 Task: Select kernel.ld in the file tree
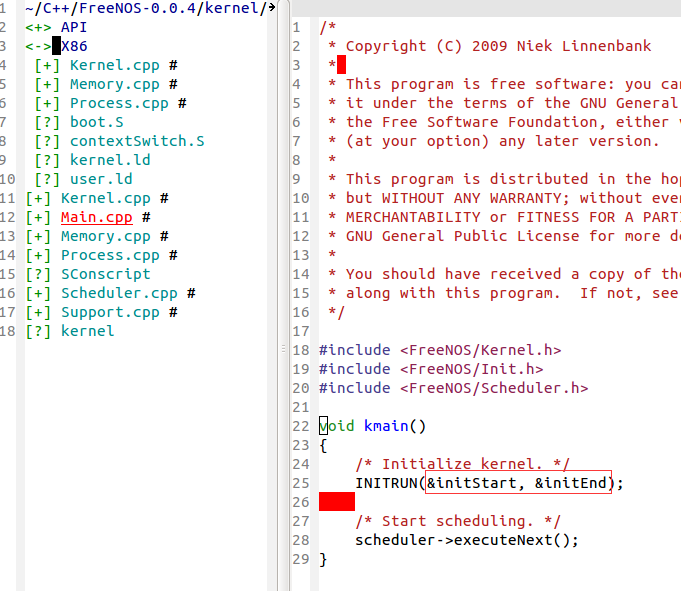(x=110, y=160)
